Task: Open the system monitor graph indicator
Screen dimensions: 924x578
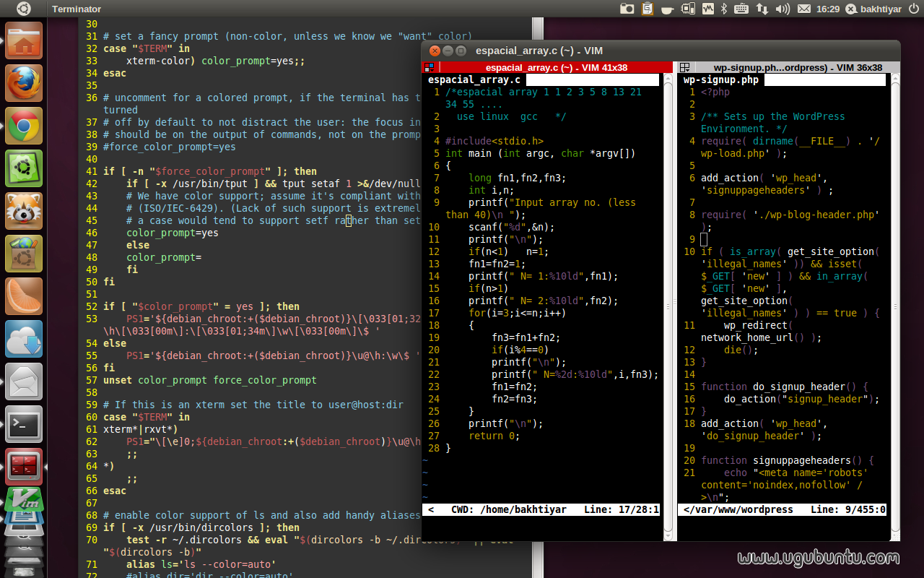Action: coord(707,9)
